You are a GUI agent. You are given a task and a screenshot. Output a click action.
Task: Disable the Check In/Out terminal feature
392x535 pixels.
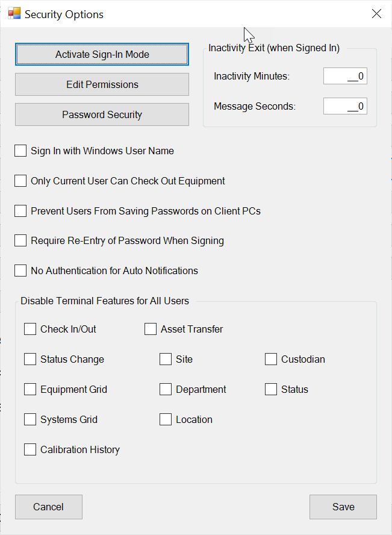click(30, 328)
